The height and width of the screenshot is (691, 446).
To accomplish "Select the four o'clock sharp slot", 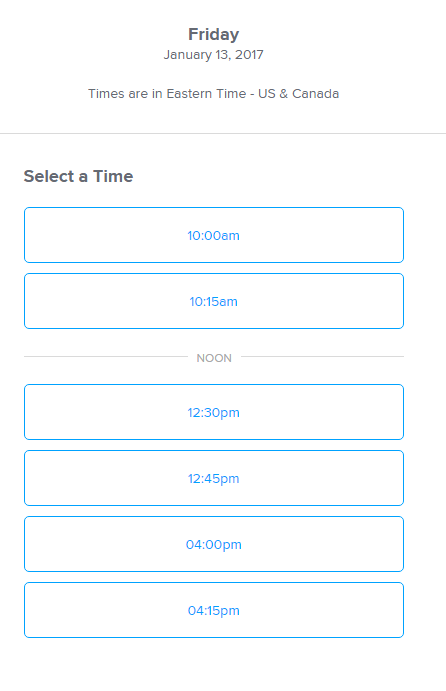I will coord(214,544).
